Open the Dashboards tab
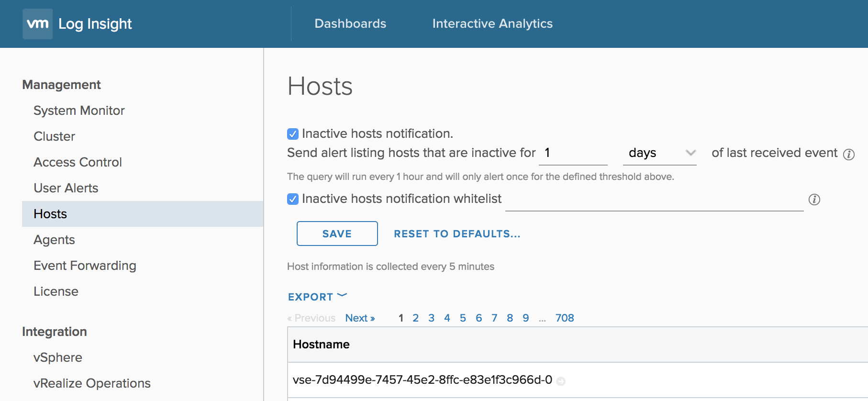The width and height of the screenshot is (868, 401). (350, 23)
